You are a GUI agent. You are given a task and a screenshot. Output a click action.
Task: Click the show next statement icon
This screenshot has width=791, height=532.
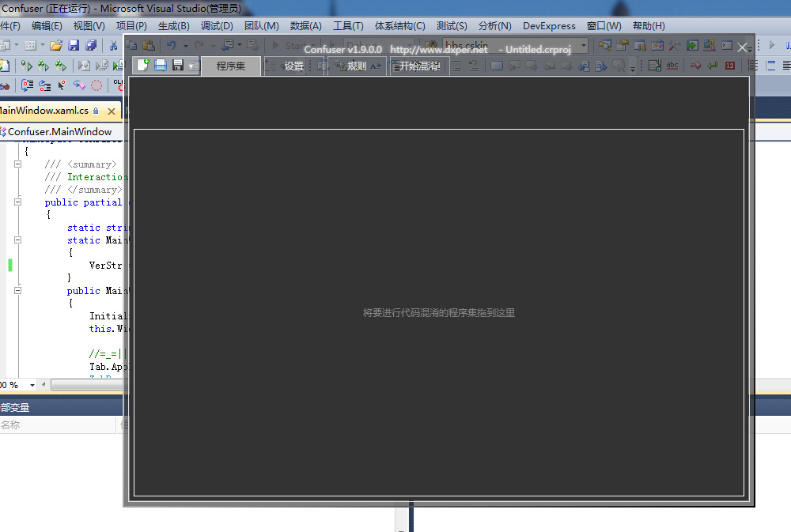coord(27,85)
